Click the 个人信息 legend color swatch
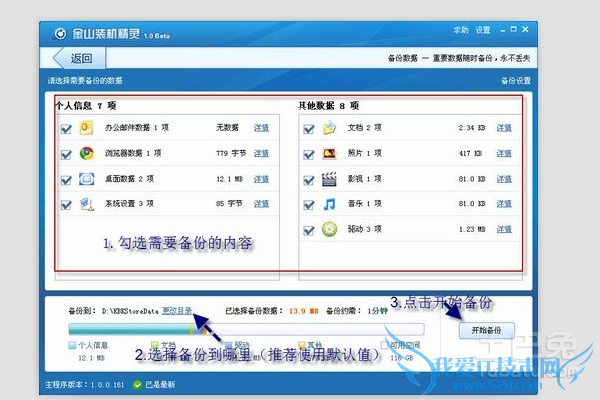 (72, 345)
